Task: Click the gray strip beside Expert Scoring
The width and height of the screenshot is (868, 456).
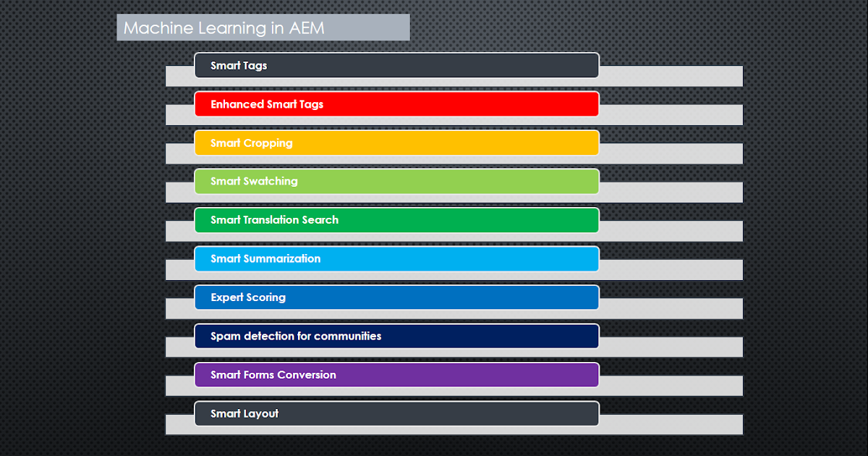Action: pos(673,308)
